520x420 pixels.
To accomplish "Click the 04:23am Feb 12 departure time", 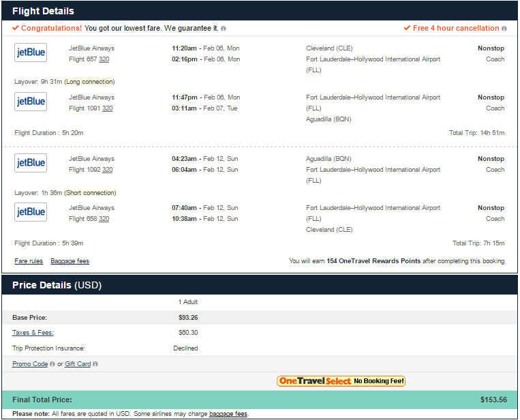I will click(205, 159).
